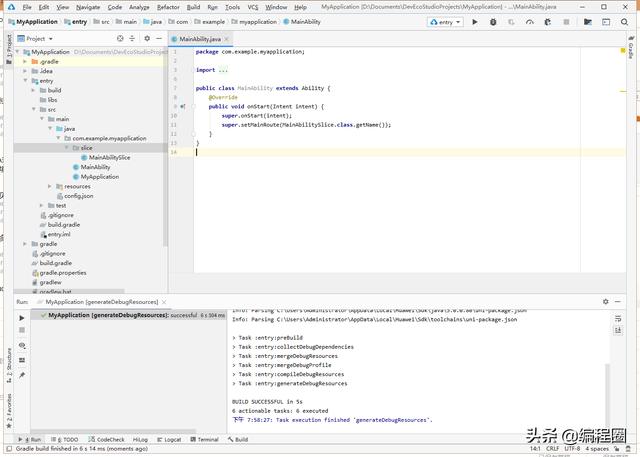The width and height of the screenshot is (640, 457).
Task: Expand the .idea folder
Action: pyautogui.click(x=25, y=71)
